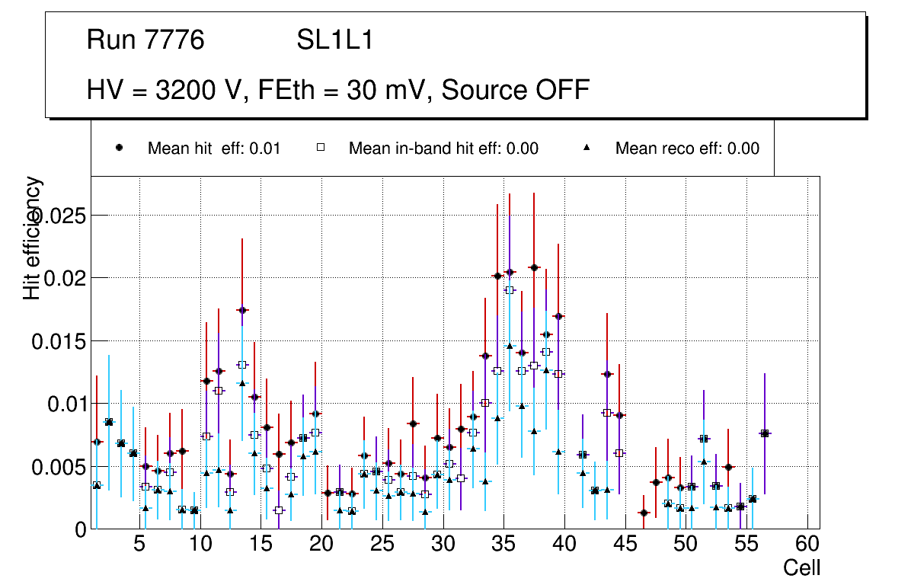Click the 'Cell' x-axis title
Screen dimensions: 911x588
coord(802,567)
